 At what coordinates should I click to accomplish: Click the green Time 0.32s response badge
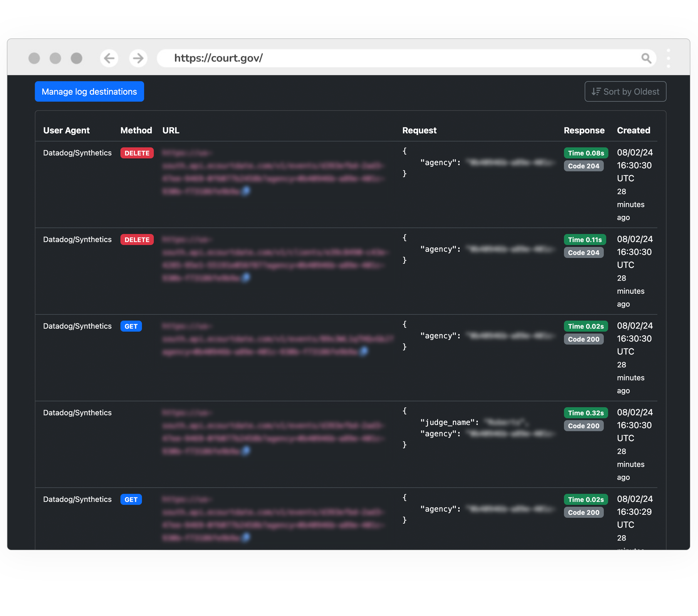pyautogui.click(x=586, y=413)
